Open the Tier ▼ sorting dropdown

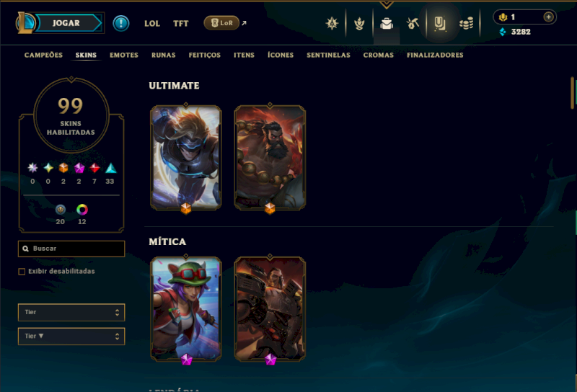click(71, 336)
